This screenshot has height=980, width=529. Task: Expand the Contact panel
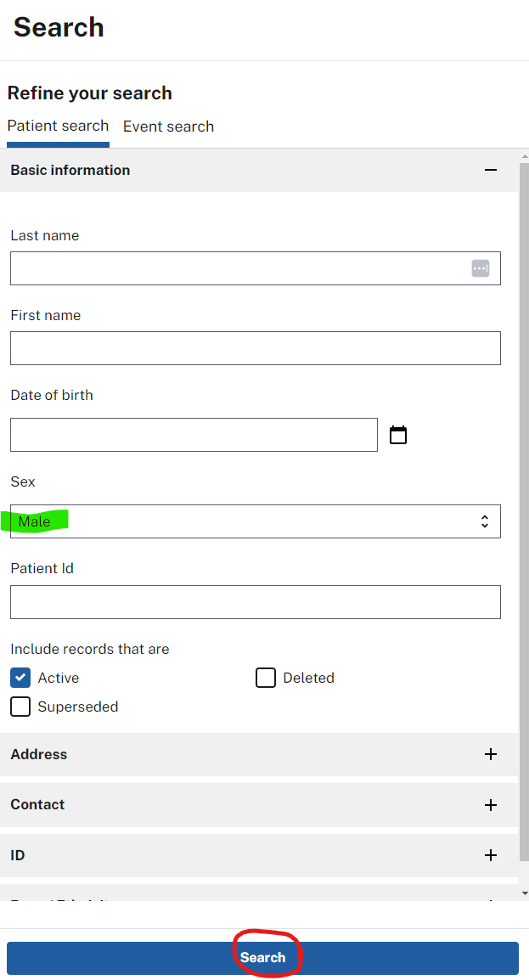pyautogui.click(x=255, y=804)
